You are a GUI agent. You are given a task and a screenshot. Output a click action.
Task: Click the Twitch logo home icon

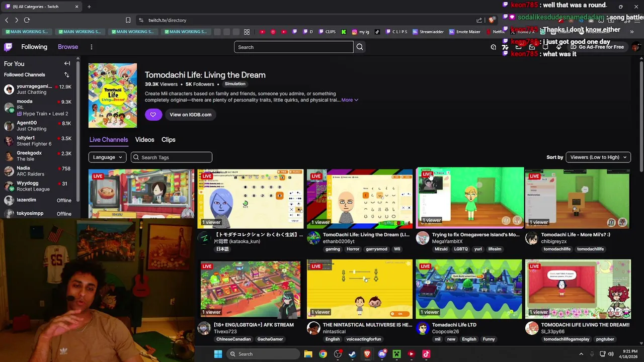pyautogui.click(x=8, y=47)
